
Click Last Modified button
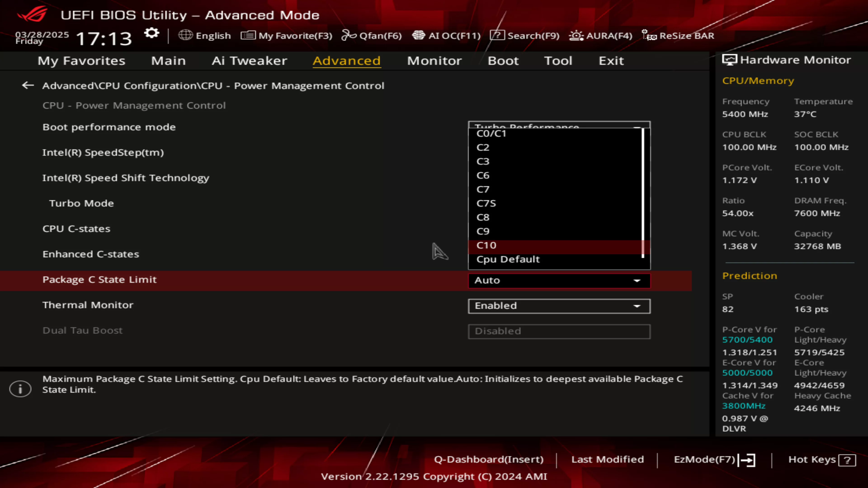[608, 459]
